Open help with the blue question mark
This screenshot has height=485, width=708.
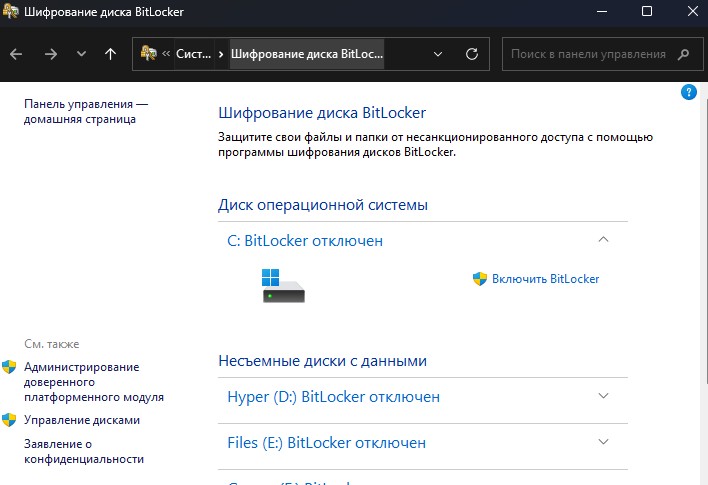(689, 93)
